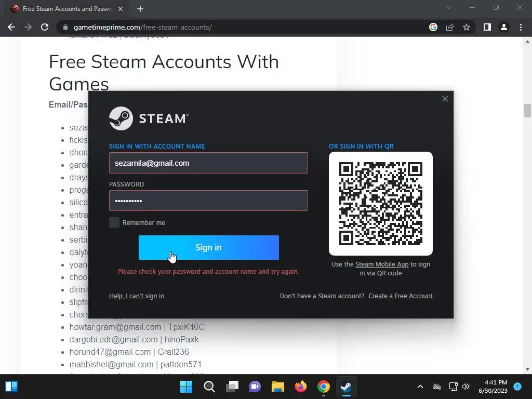Check the Remember me checkbox
Screen dimensions: 532x399
tap(114, 222)
